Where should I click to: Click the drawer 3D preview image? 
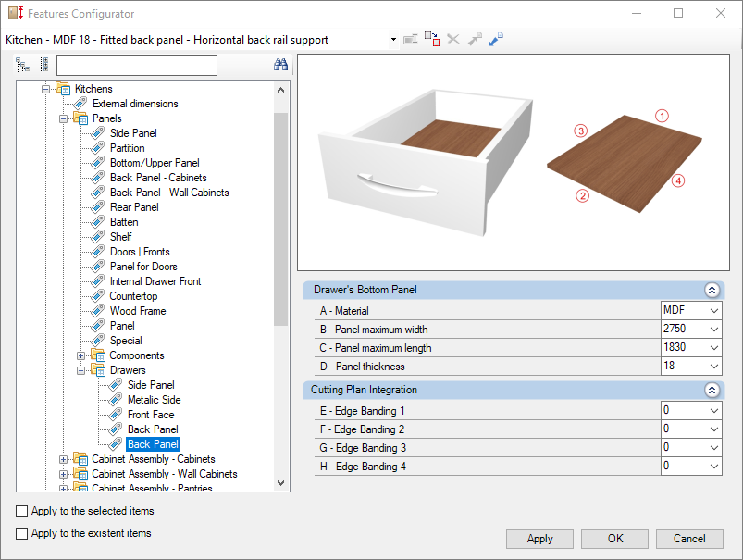tap(514, 162)
